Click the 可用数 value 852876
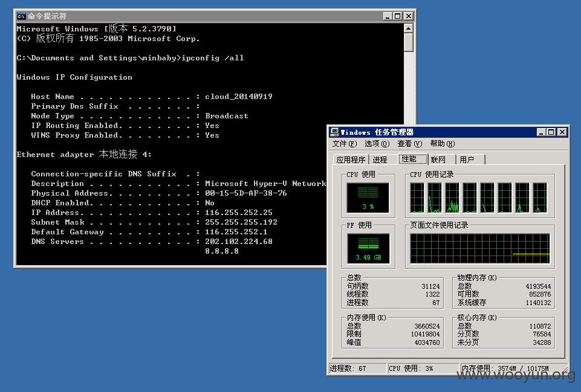The height and width of the screenshot is (392, 581). (540, 294)
